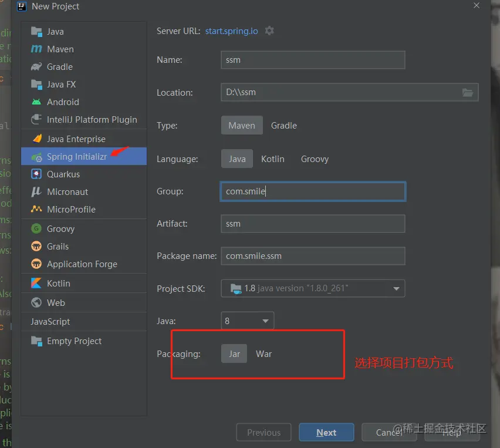500x448 pixels.
Task: Close the New Project dialog
Action: click(477, 5)
